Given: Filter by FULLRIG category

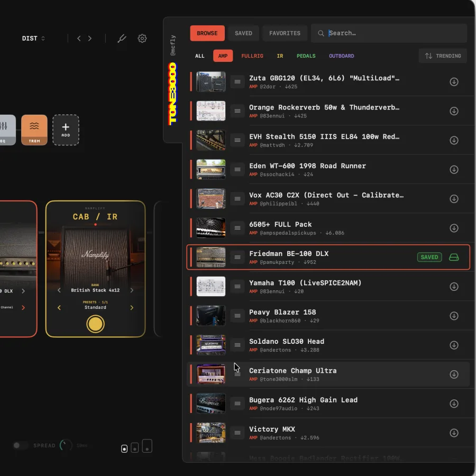Looking at the screenshot, I should [x=252, y=56].
